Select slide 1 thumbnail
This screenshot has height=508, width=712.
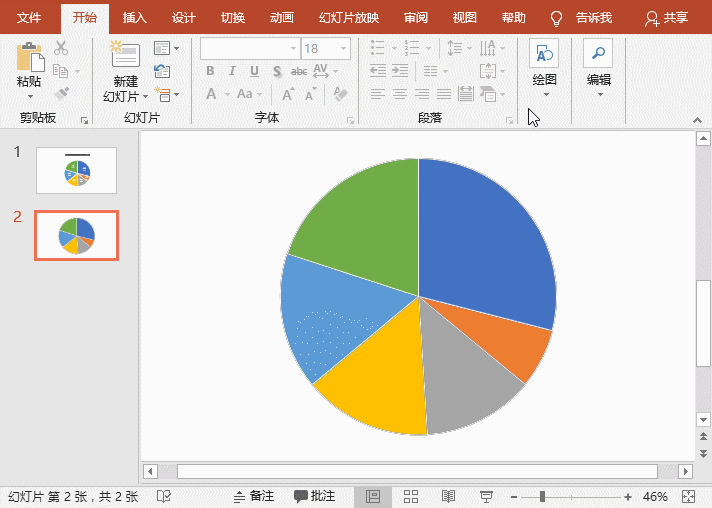pyautogui.click(x=76, y=170)
